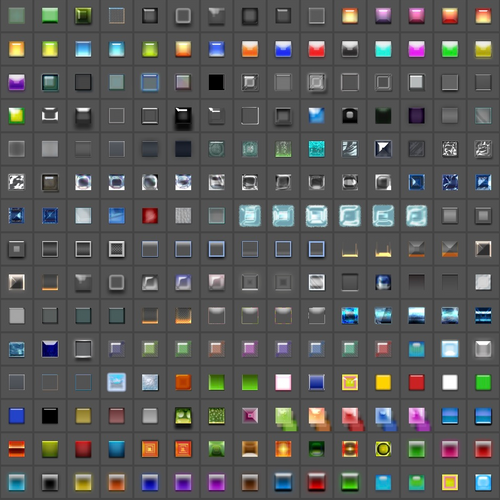Viewport: 500px width, 500px height.
Task: Select the white swatch with pink border
Action: [x=283, y=382]
